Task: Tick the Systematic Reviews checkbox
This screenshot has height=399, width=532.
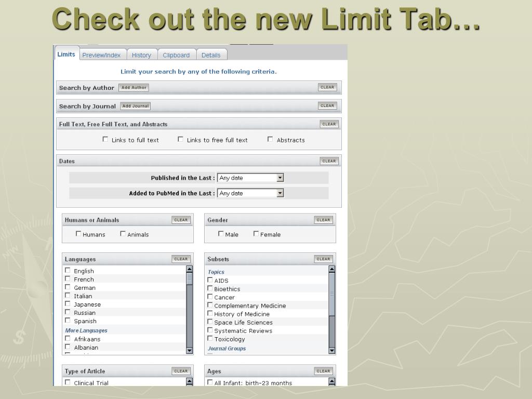Action: coord(210,330)
